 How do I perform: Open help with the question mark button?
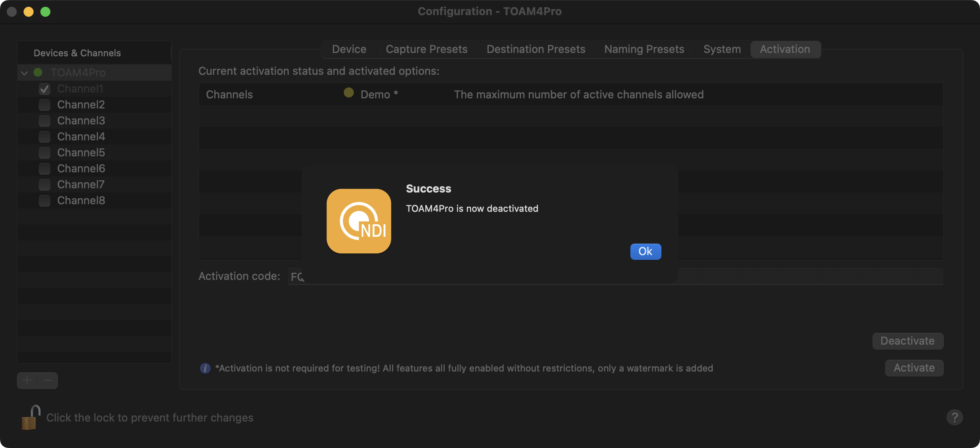pyautogui.click(x=954, y=417)
